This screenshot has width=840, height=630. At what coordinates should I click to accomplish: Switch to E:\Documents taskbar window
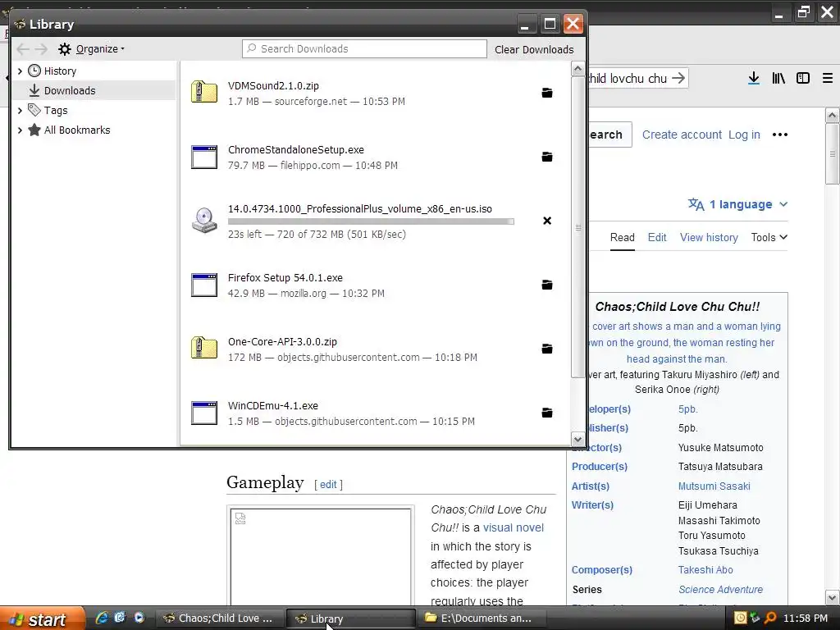481,619
